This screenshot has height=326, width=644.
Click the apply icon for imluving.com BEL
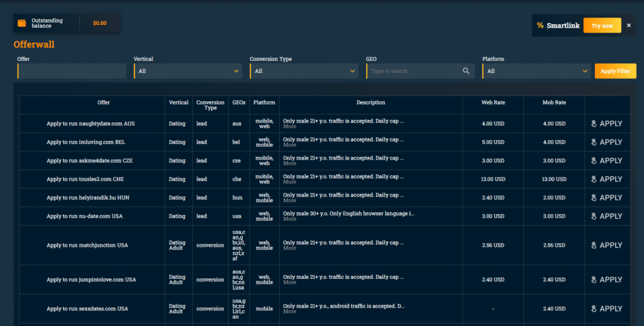click(x=594, y=142)
